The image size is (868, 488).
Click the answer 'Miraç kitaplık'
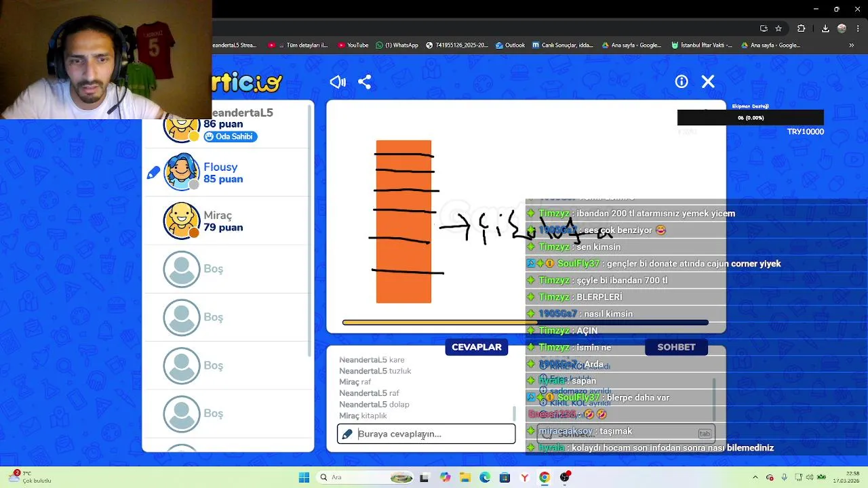click(363, 415)
